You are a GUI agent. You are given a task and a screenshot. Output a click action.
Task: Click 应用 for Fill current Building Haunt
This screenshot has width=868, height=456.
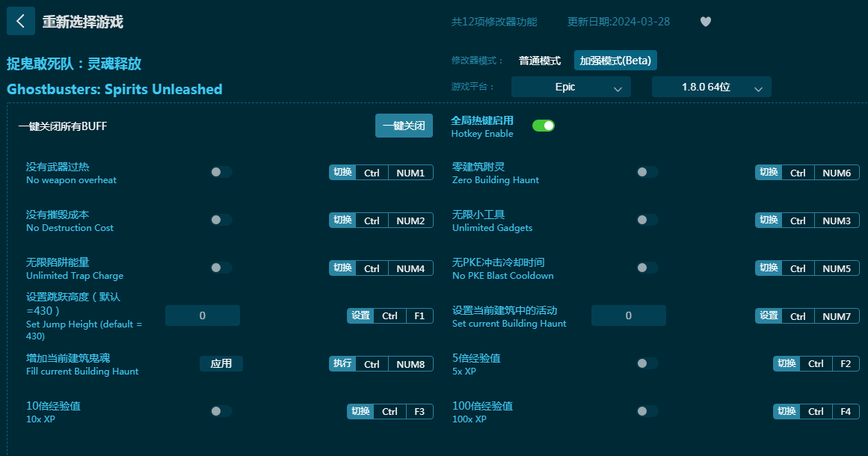point(221,363)
